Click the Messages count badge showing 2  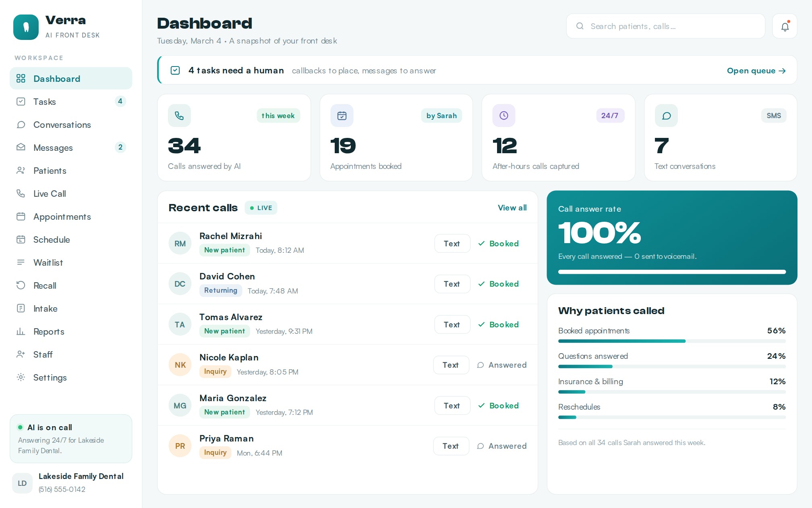(120, 147)
